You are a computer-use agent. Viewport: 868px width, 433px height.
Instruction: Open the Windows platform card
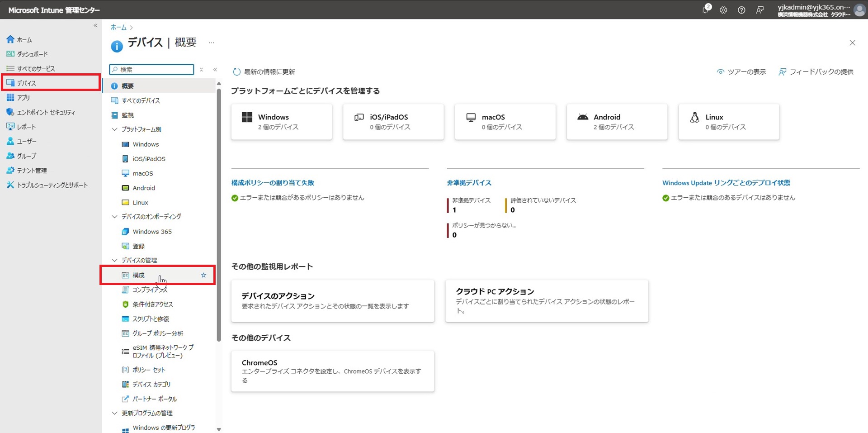(x=282, y=122)
